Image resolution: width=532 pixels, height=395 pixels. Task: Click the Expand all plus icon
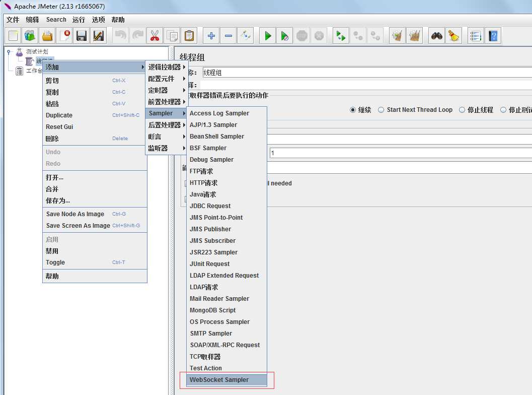211,36
